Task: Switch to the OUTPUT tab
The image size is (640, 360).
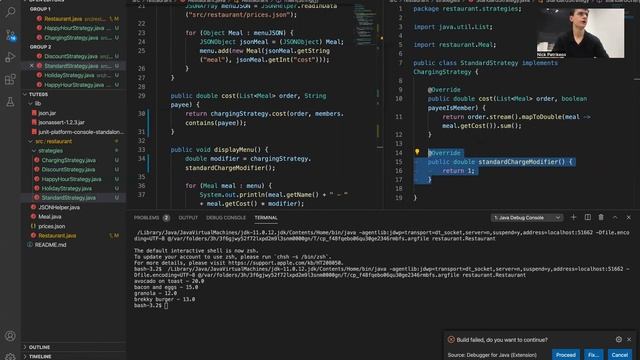Action: (188, 218)
